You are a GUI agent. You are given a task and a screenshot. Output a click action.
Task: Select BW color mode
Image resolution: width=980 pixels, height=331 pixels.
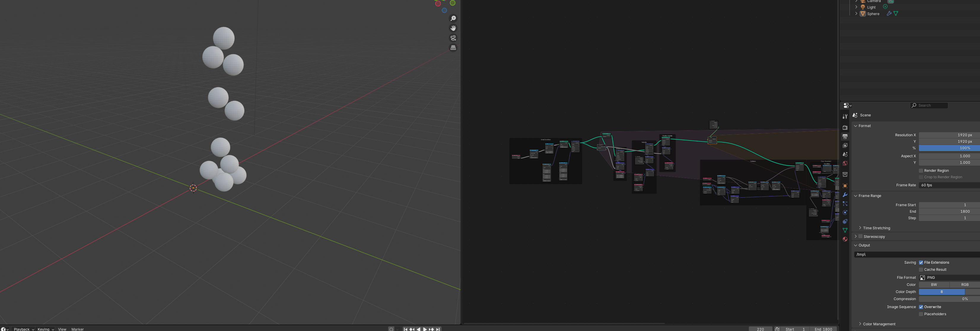point(934,285)
